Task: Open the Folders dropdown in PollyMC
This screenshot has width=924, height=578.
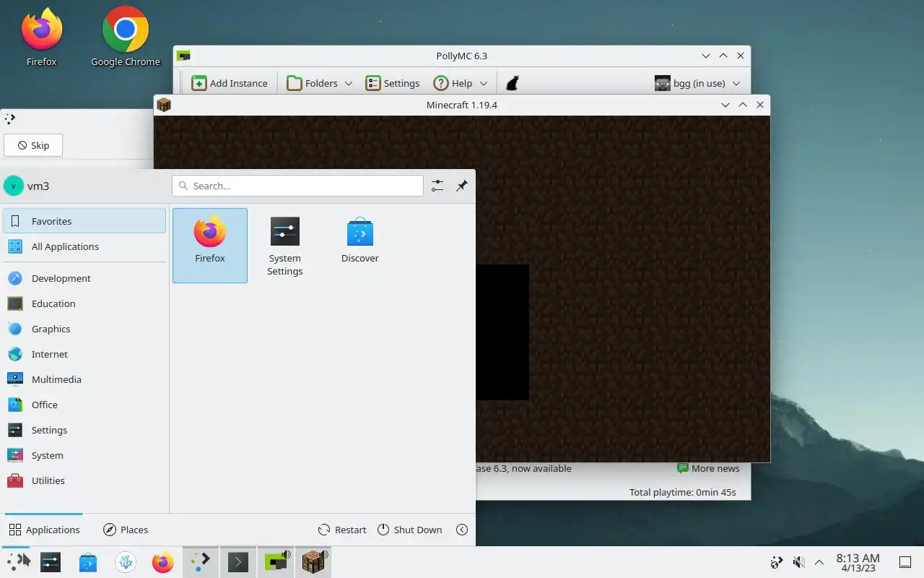Action: click(x=319, y=83)
